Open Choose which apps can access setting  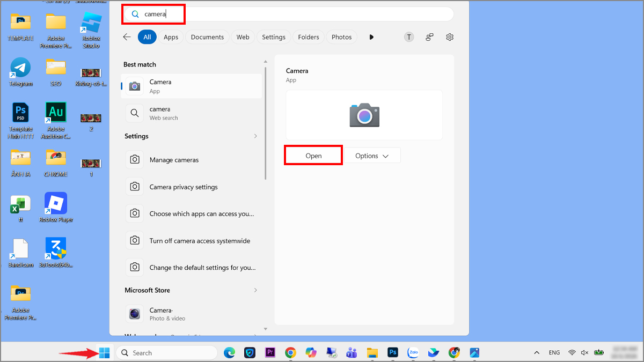point(192,213)
